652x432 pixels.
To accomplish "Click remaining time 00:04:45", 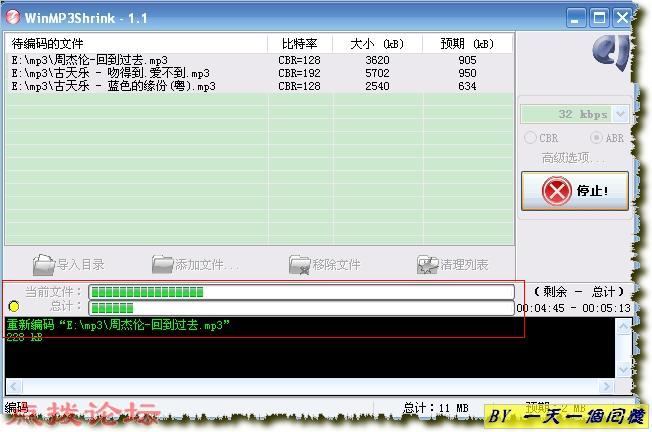I will [x=541, y=308].
